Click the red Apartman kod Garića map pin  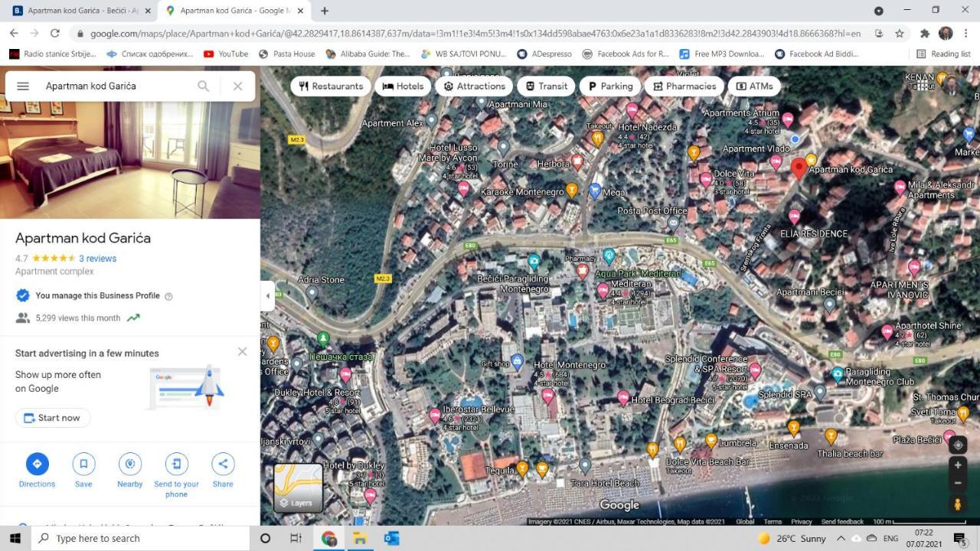(799, 168)
